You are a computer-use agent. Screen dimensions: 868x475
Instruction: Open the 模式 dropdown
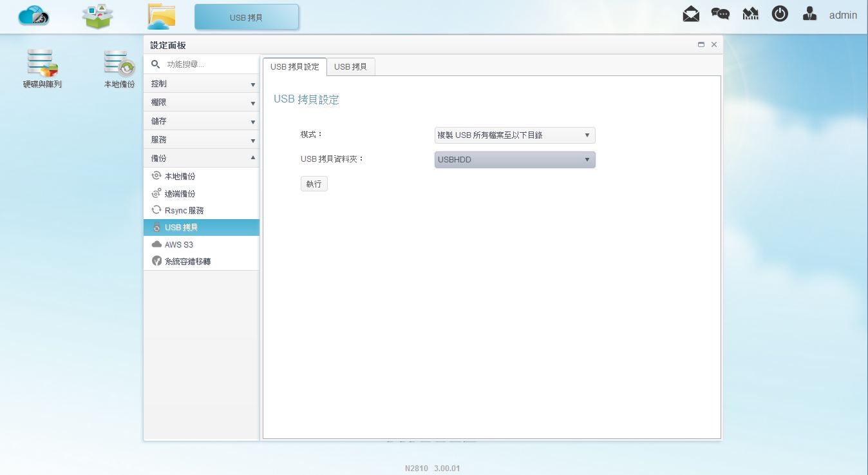(x=514, y=135)
